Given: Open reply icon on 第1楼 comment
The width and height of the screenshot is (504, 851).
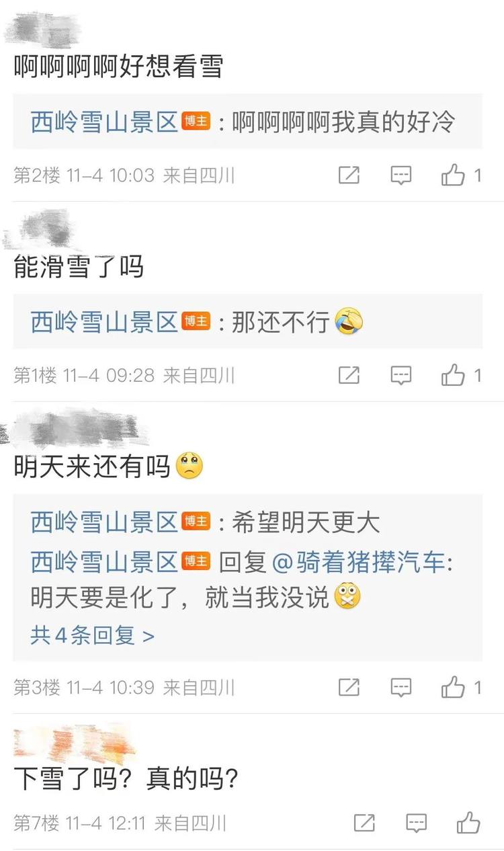Looking at the screenshot, I should (x=401, y=375).
